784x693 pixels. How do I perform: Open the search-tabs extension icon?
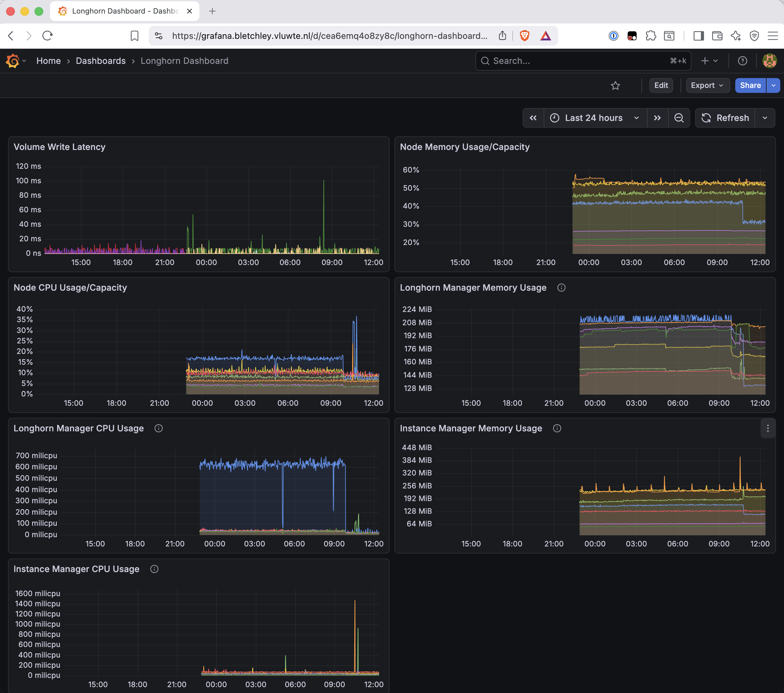[x=669, y=36]
